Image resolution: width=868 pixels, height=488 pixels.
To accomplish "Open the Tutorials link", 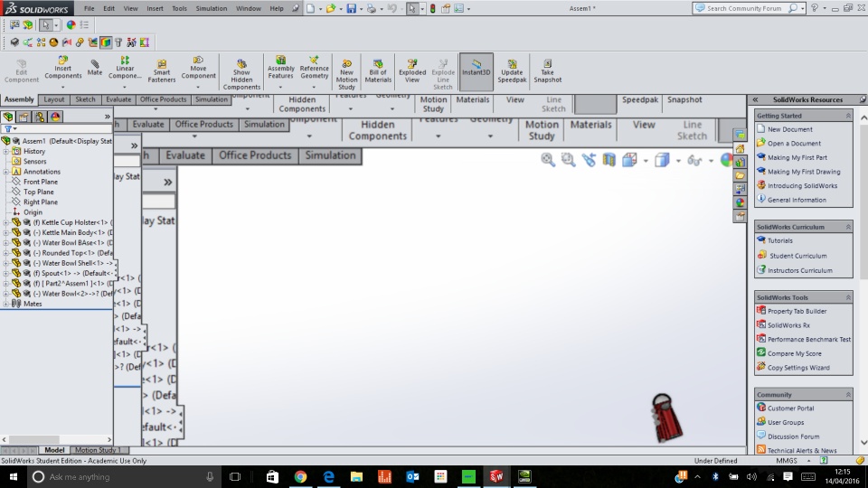I will (780, 240).
